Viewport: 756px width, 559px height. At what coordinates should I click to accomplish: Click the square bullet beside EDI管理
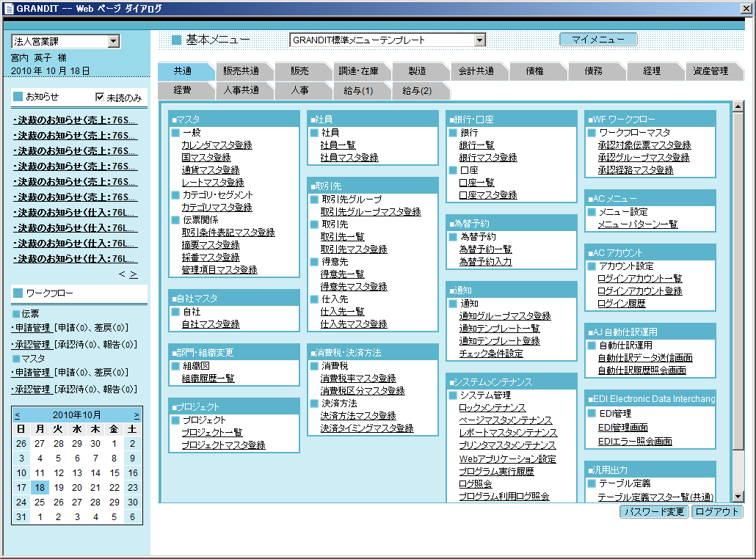point(592,414)
